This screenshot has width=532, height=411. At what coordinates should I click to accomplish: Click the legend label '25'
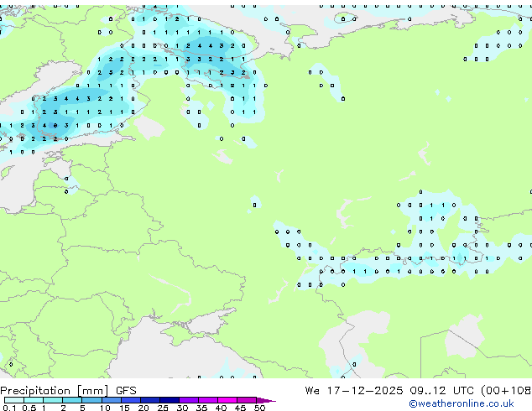(x=163, y=408)
